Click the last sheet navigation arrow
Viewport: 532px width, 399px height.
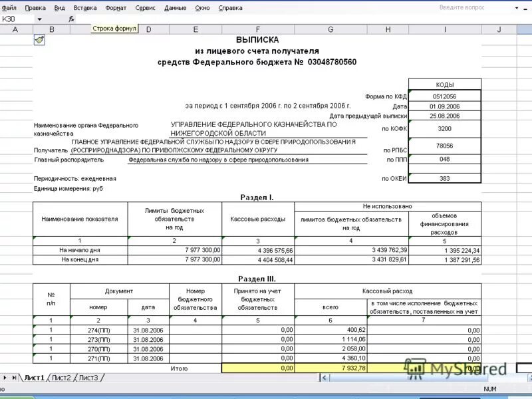pos(14,378)
